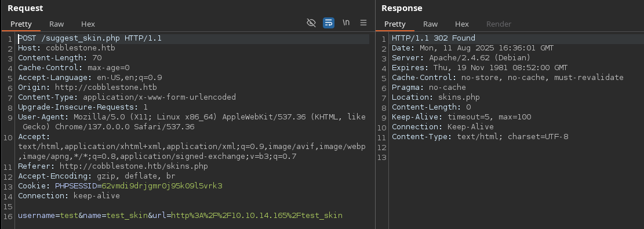Click the text/html,application/xhtml+xml,application/xml;q=0.9,image/avif,image/webp line
Viewport: 644px width, 229px height.
[x=192, y=147]
